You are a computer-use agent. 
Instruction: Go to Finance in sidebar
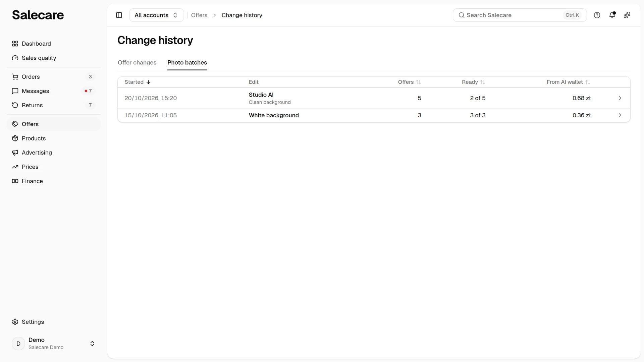click(x=54, y=181)
